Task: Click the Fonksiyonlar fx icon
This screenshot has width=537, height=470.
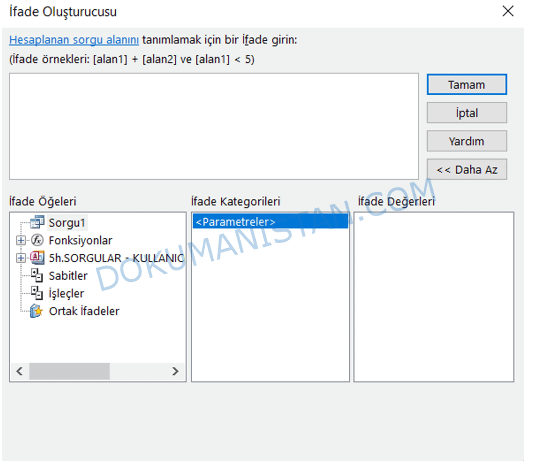Action: pyautogui.click(x=37, y=240)
